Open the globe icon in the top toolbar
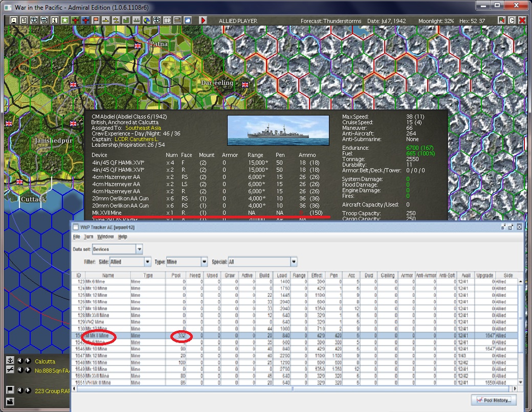Viewport: 532px width, 412px height. (146, 20)
